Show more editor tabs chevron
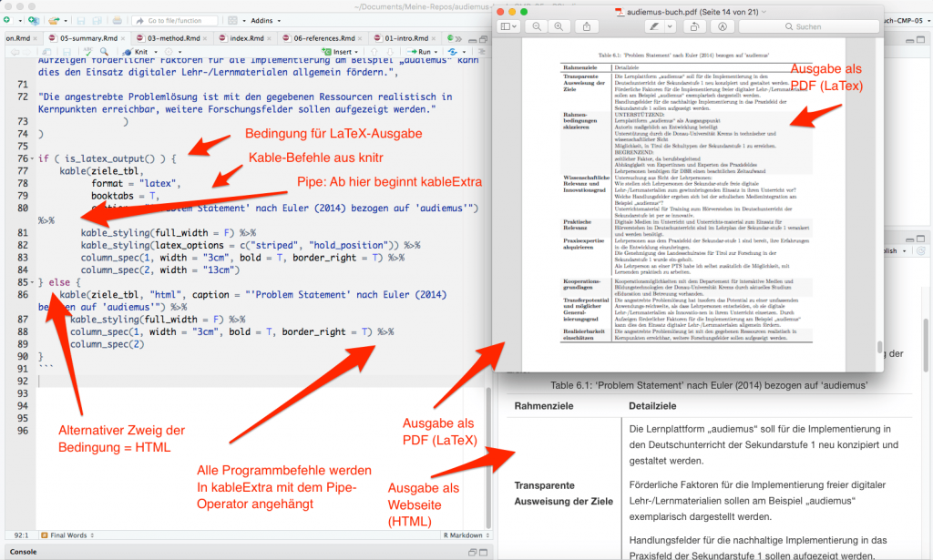This screenshot has height=560, width=933. tap(458, 38)
